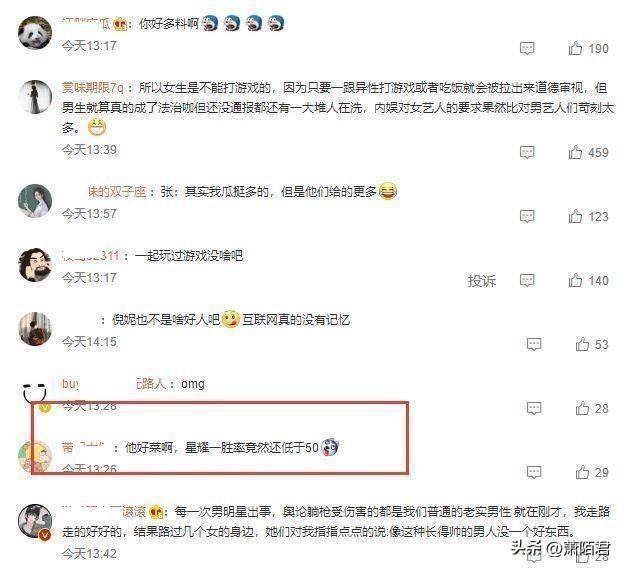Open the panda avatar profile

tap(35, 33)
